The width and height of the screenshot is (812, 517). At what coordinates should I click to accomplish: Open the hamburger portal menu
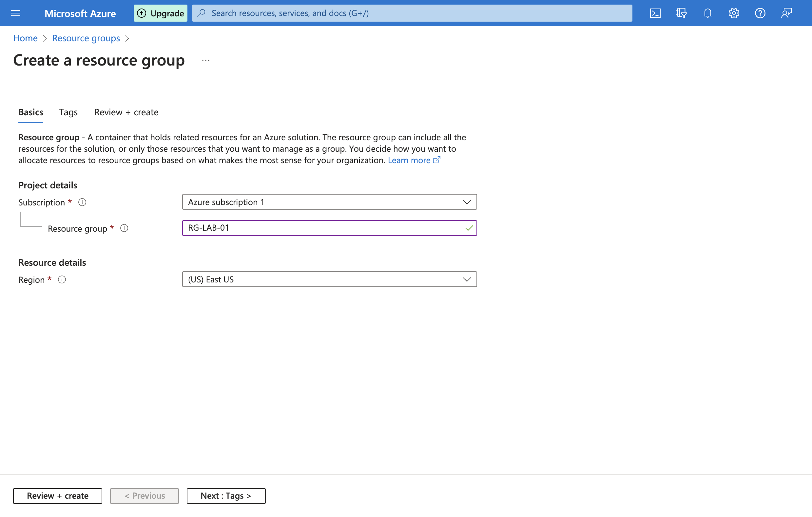[16, 13]
